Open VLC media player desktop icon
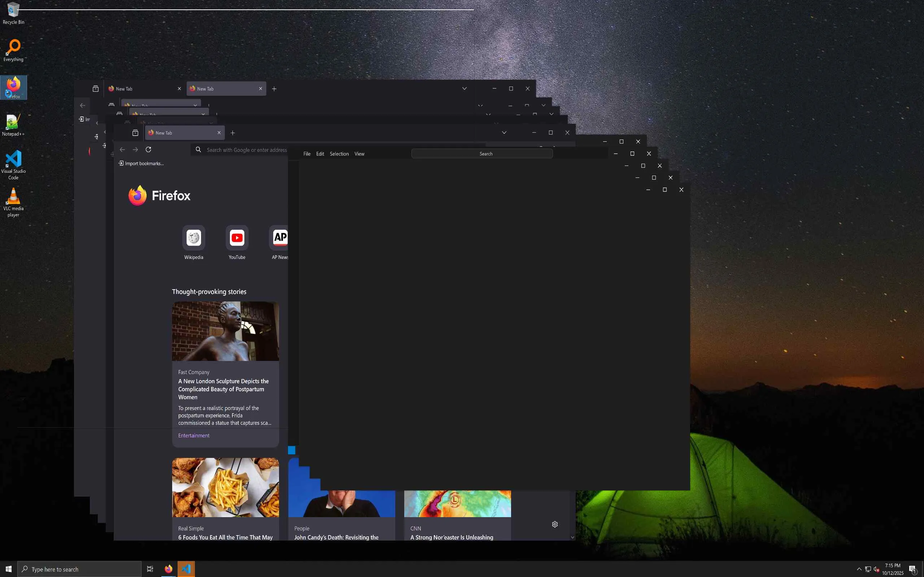Screen dimensions: 924x577 (13, 197)
